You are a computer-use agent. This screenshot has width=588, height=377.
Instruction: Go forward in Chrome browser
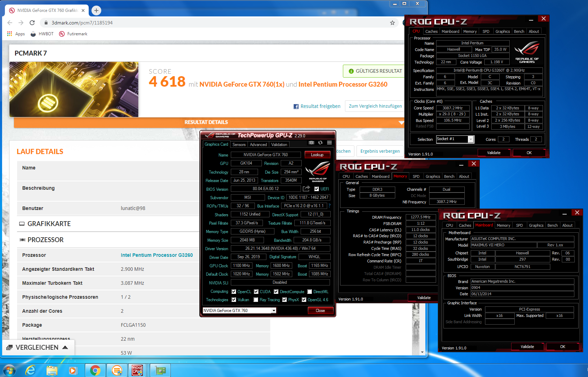pos(21,23)
